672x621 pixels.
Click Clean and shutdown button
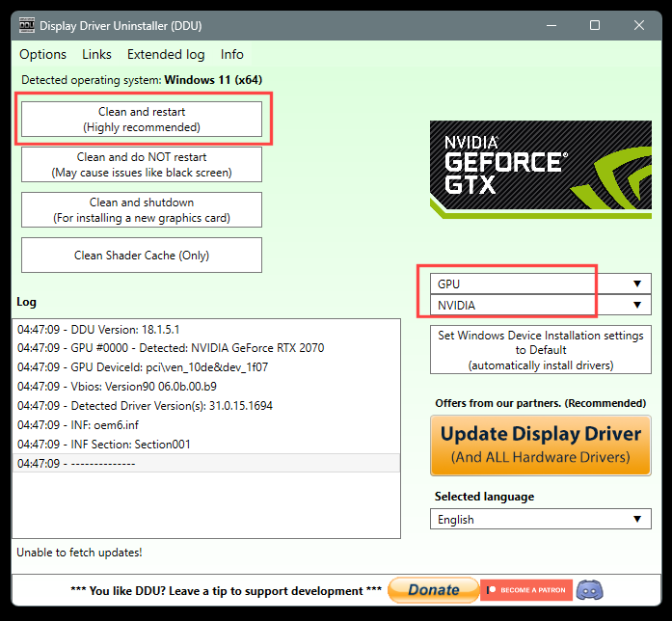(x=142, y=210)
